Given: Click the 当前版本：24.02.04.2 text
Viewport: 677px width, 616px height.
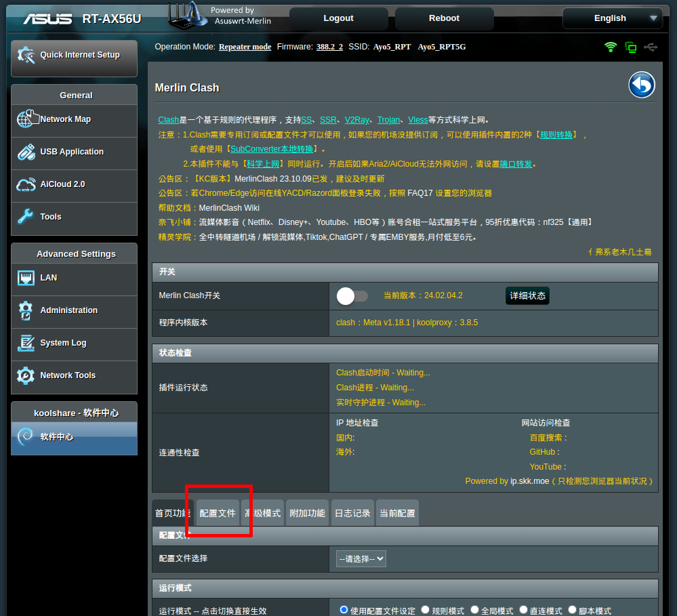Looking at the screenshot, I should click(423, 295).
